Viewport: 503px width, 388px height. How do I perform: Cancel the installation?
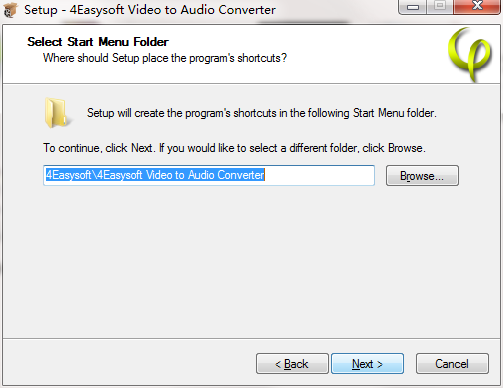click(452, 364)
